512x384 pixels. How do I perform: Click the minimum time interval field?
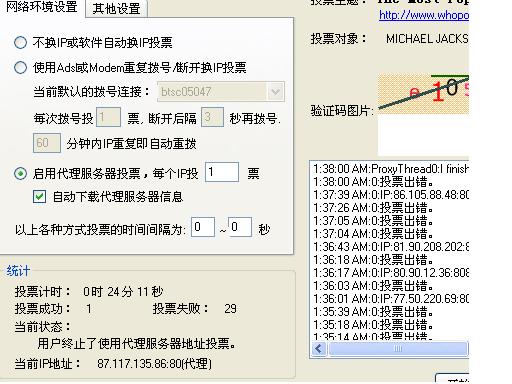point(203,227)
